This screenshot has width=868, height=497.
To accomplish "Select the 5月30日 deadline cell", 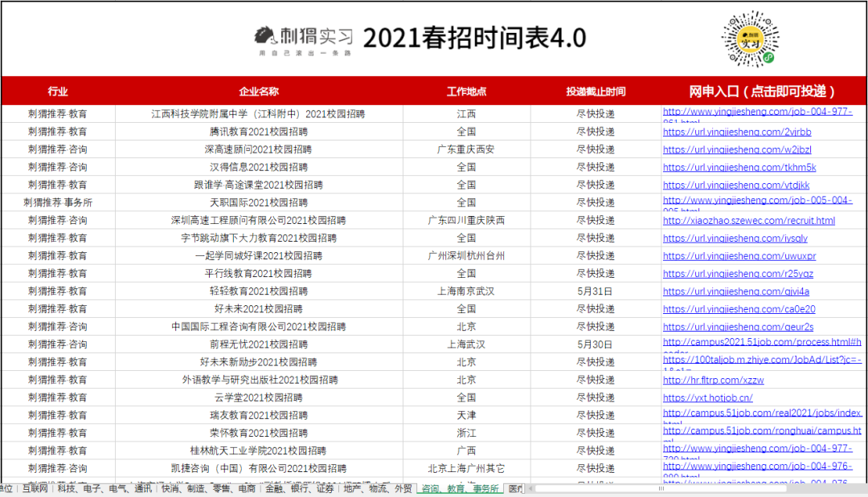I will coord(596,344).
